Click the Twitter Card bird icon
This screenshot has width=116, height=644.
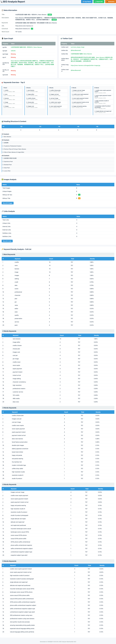(61, 38)
